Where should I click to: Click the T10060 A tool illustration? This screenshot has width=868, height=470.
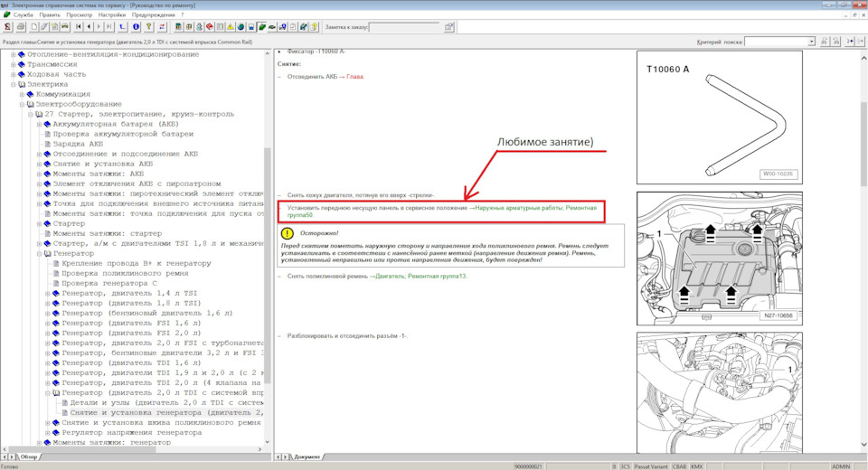(720, 117)
